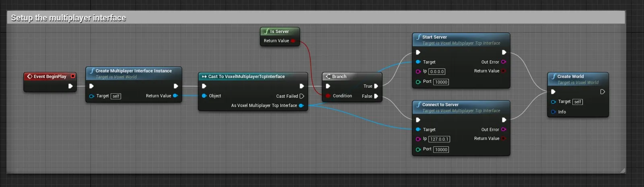The image size is (644, 187).
Task: Click the Branch False execution pin
Action: click(x=376, y=96)
